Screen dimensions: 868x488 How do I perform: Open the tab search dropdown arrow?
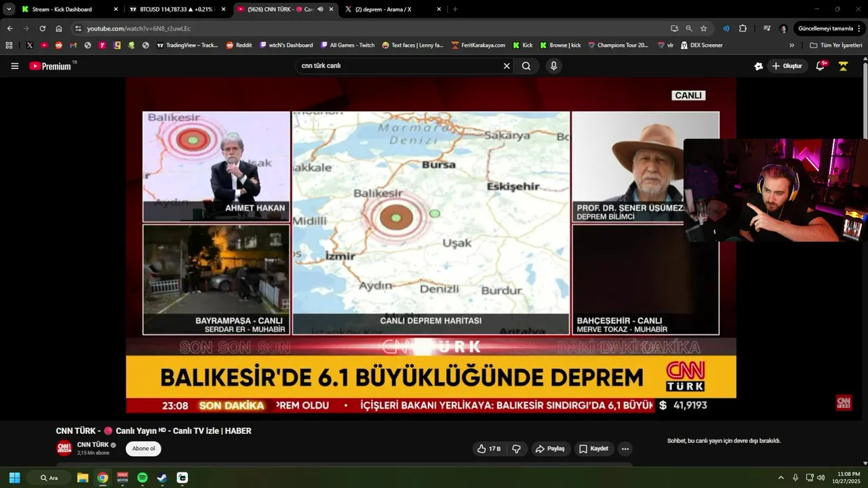tap(8, 9)
